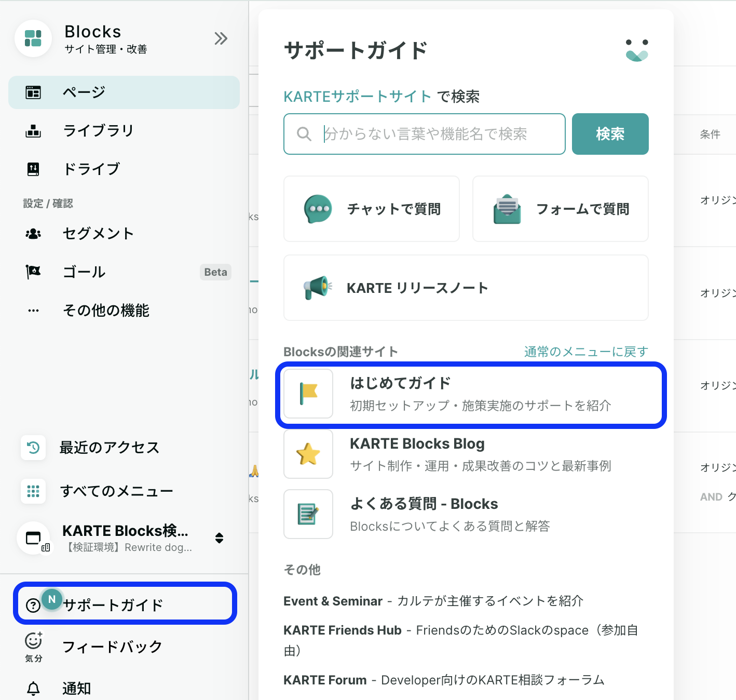736x700 pixels.
Task: Click the three-dots icon for その他の機能
Action: [x=33, y=311]
